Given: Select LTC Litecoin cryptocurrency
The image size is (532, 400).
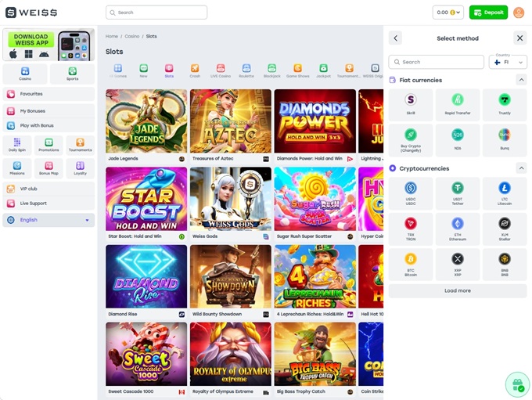Looking at the screenshot, I should (505, 193).
